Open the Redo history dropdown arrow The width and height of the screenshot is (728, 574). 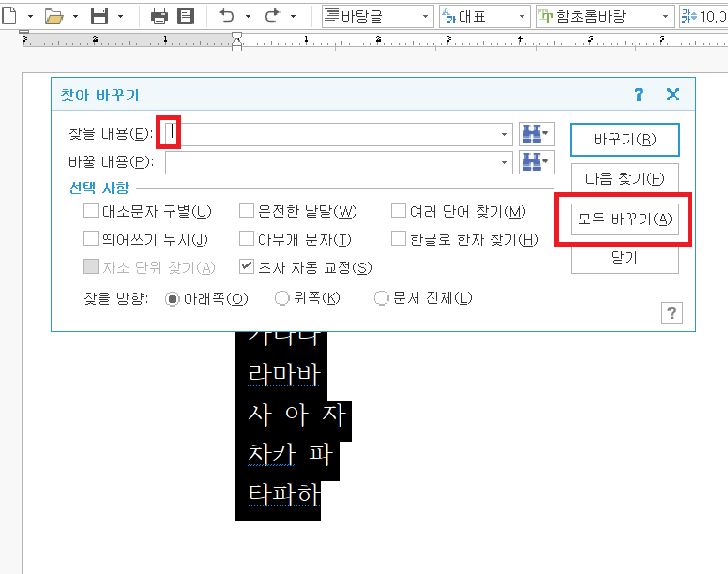coord(293,16)
